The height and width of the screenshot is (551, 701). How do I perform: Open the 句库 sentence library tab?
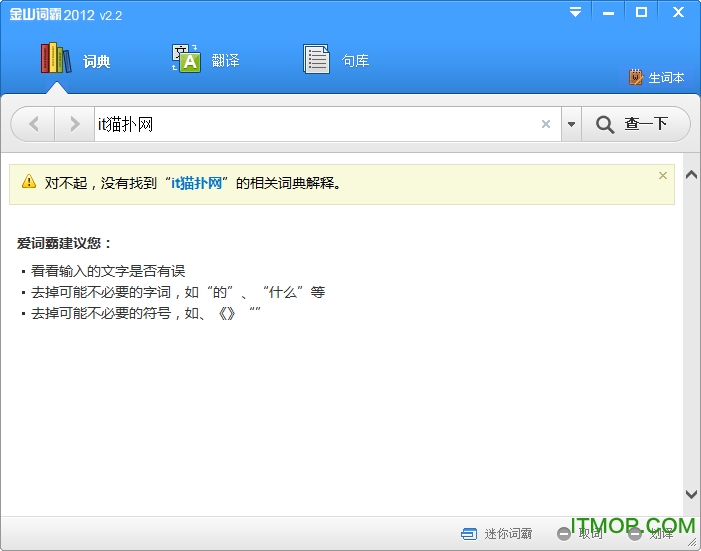click(336, 60)
